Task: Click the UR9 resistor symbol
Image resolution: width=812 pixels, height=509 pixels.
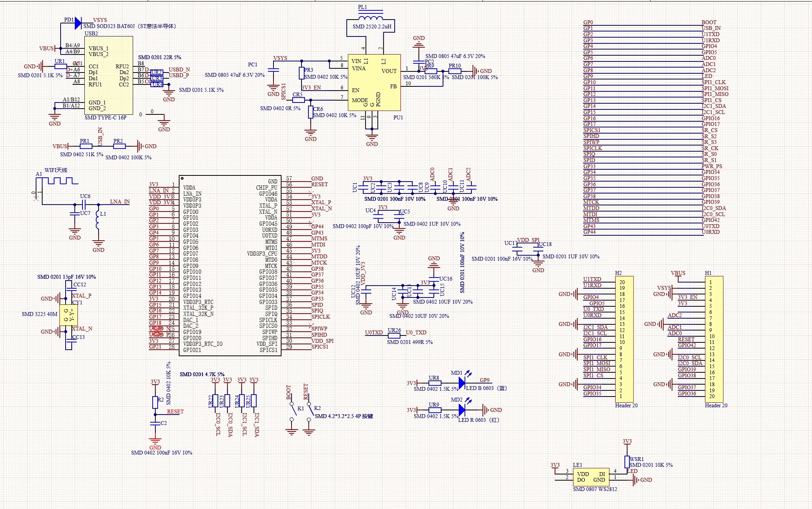Action: tap(434, 410)
